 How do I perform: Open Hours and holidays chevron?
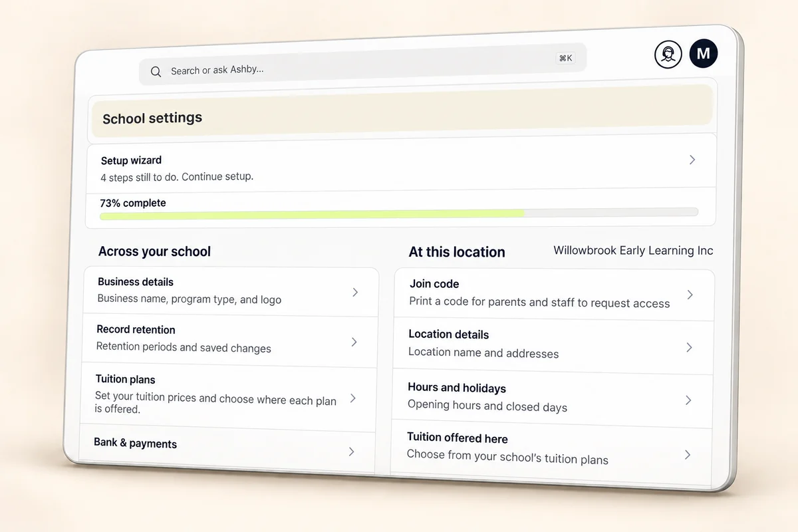coord(688,400)
